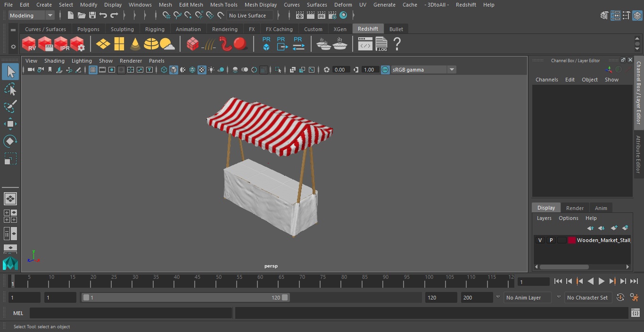
Task: Click the Layer Editor horizontal scrollbar
Action: click(x=564, y=267)
